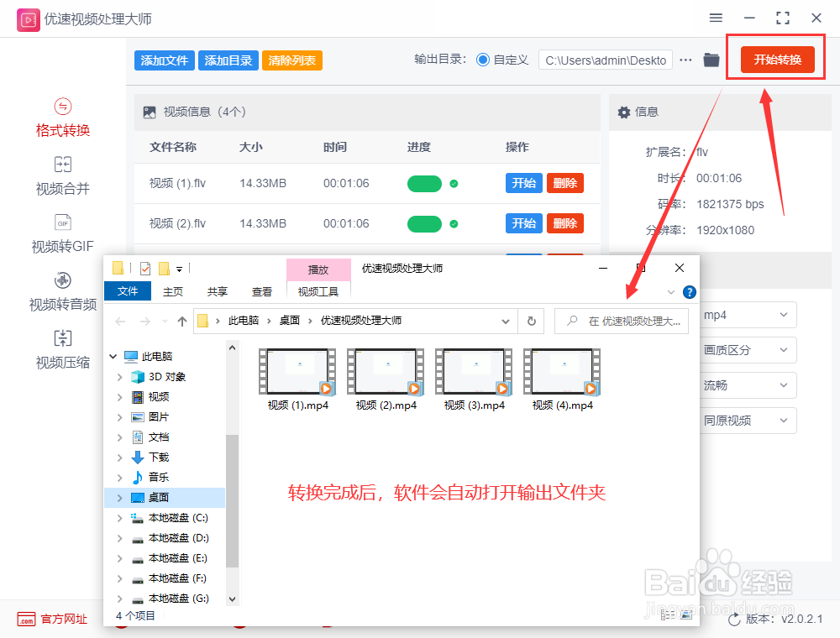This screenshot has height=638, width=840.
Task: Click the progress bar of 视频 (1).flv
Action: point(424,184)
